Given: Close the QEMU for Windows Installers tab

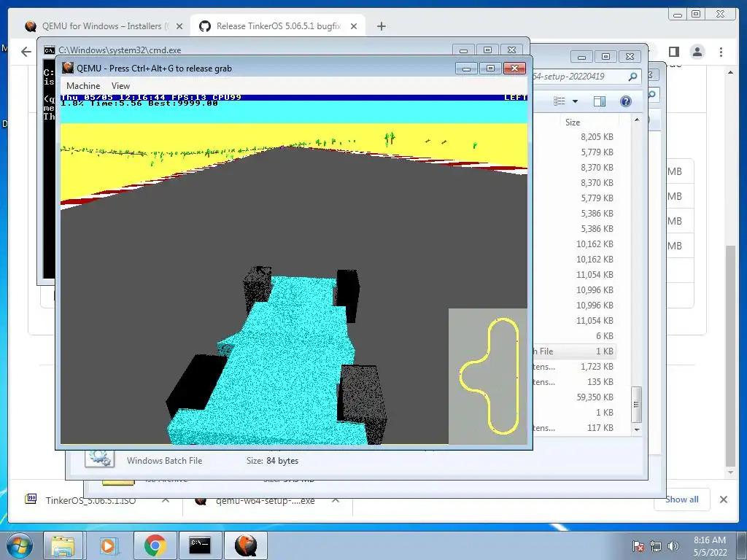Looking at the screenshot, I should click(x=179, y=26).
